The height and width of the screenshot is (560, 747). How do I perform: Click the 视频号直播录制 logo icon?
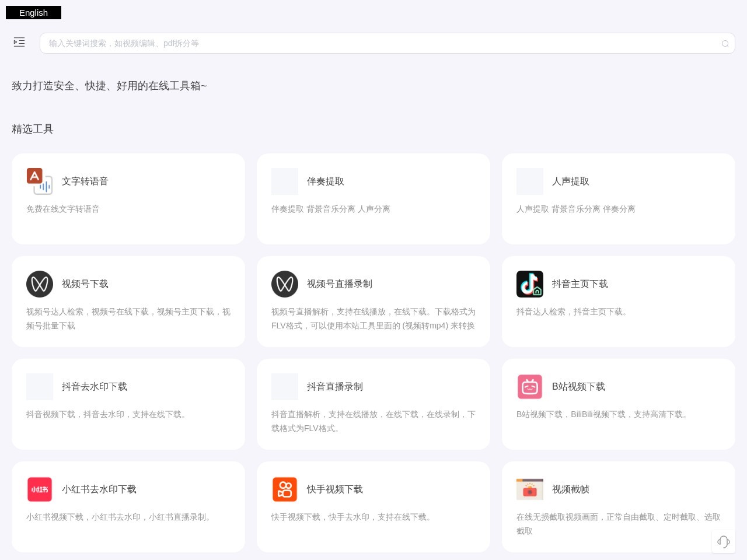coord(285,284)
